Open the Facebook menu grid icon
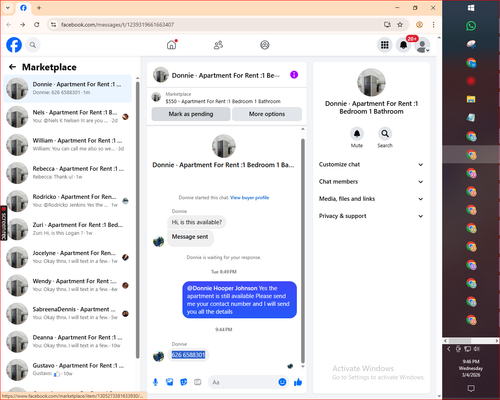Image resolution: width=500 pixels, height=400 pixels. pyautogui.click(x=385, y=45)
